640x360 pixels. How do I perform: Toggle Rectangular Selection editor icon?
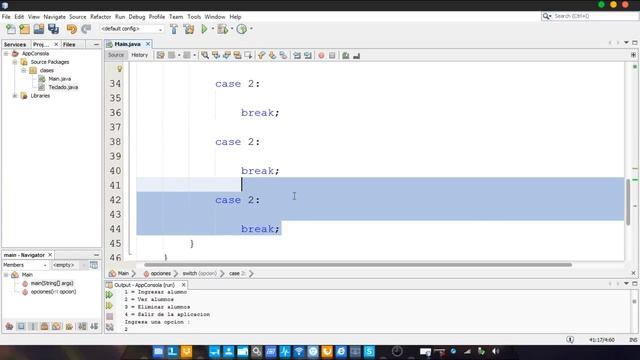pyautogui.click(x=248, y=55)
